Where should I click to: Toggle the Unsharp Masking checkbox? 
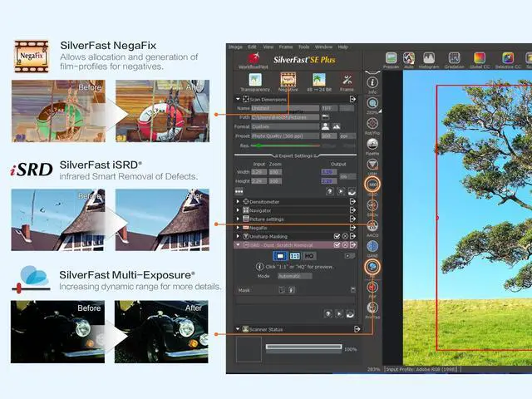click(337, 236)
